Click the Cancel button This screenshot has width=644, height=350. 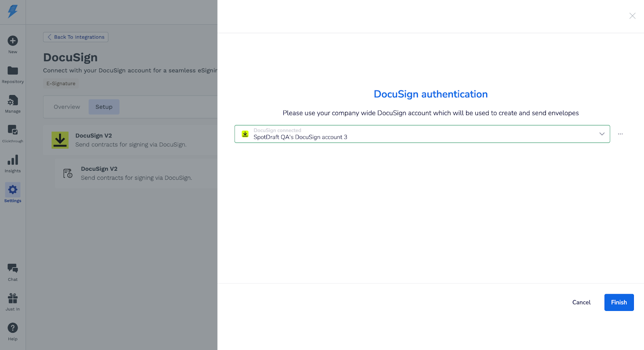click(581, 303)
